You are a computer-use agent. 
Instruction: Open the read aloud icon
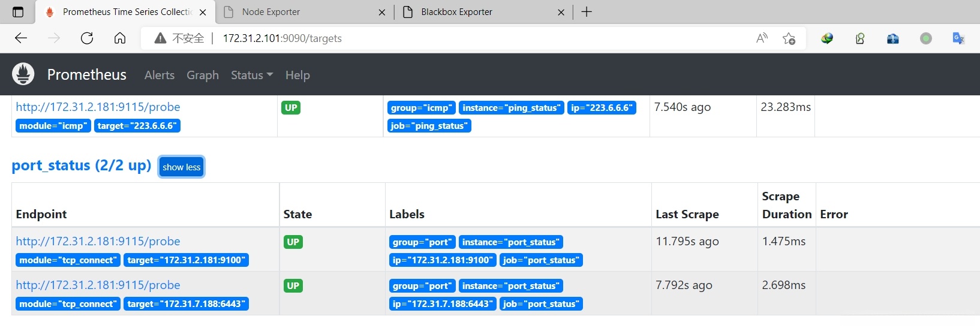[762, 38]
